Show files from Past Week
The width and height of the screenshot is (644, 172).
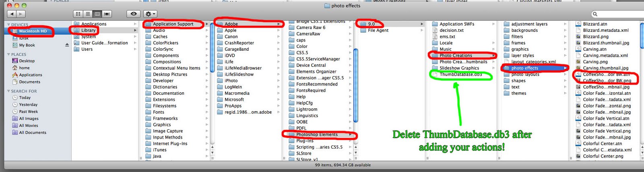(x=28, y=112)
